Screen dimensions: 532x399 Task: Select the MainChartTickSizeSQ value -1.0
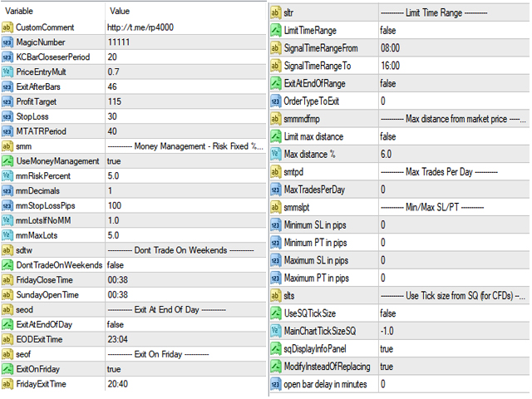[387, 331]
